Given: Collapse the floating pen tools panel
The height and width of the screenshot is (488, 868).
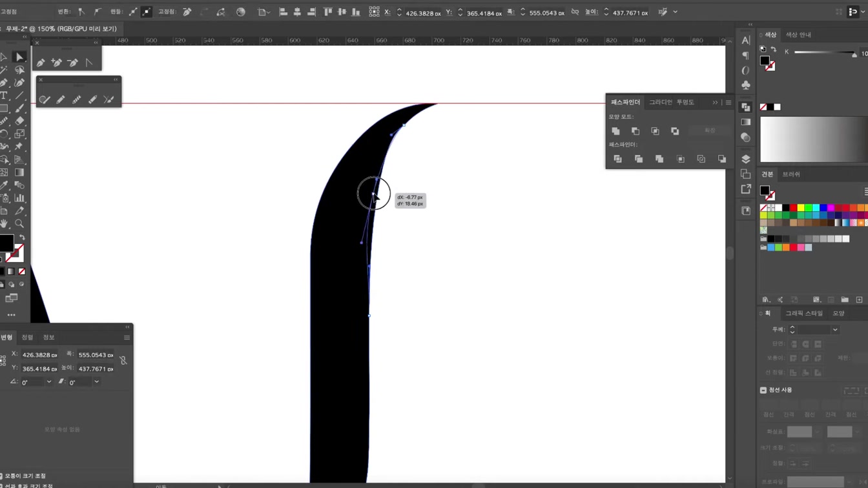Looking at the screenshot, I should pos(96,43).
